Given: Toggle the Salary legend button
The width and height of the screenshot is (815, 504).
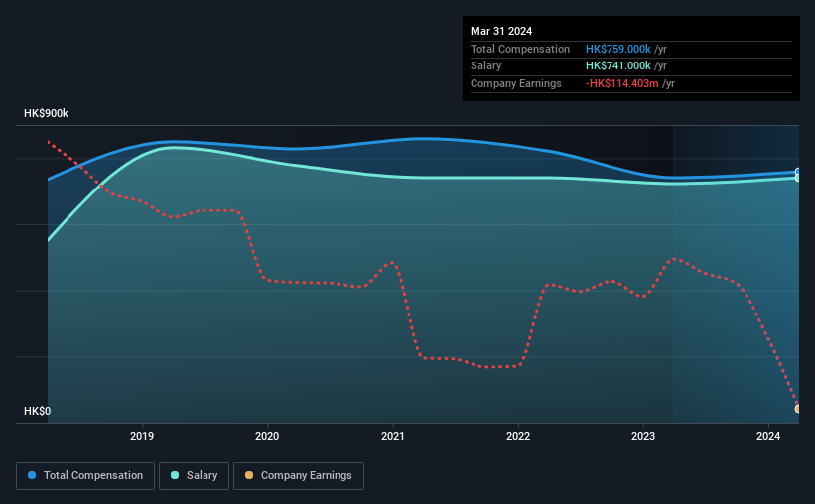Looking at the screenshot, I should tap(194, 476).
